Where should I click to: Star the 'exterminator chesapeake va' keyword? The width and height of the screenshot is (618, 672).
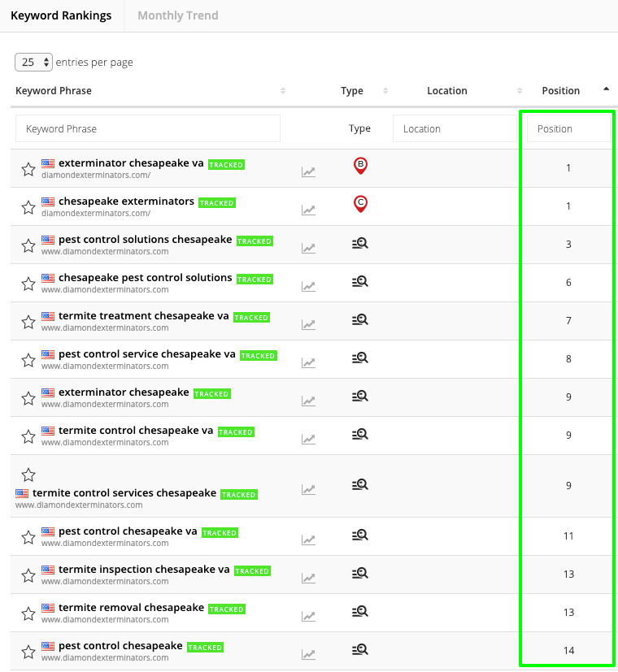point(28,169)
